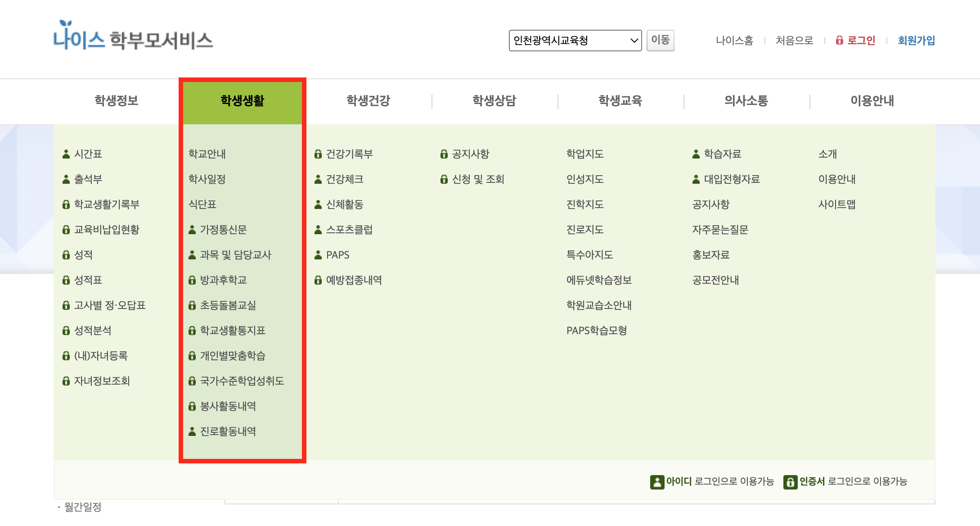Click the lock icon next to 건강기록부
This screenshot has width=980, height=526.
(318, 154)
